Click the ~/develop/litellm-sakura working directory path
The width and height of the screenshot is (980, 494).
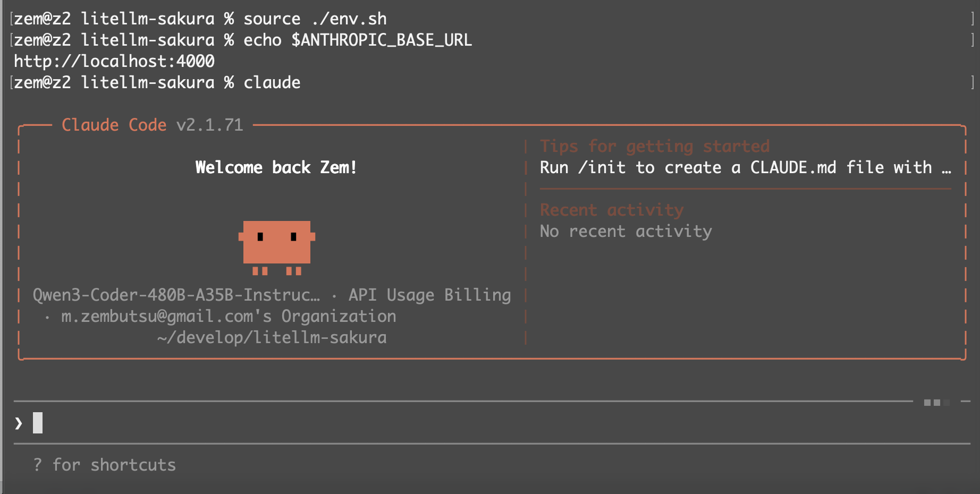(x=272, y=338)
